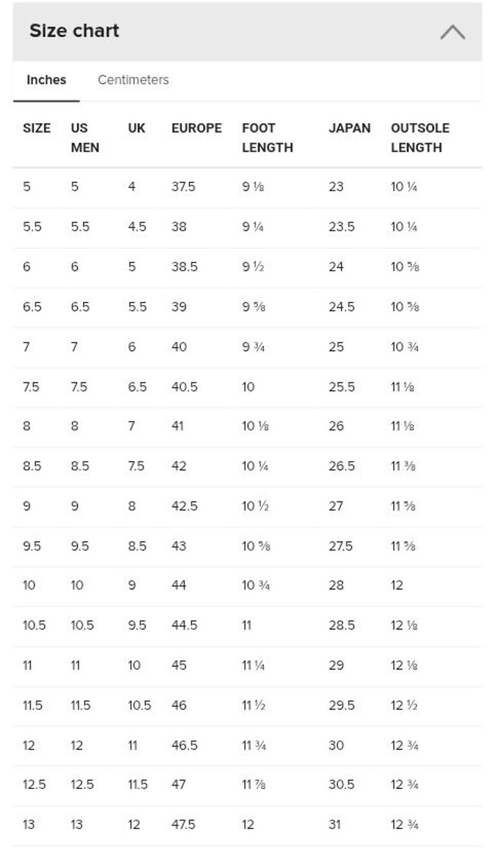Click the US MEN column header
Image resolution: width=497 pixels, height=868 pixels.
point(85,137)
